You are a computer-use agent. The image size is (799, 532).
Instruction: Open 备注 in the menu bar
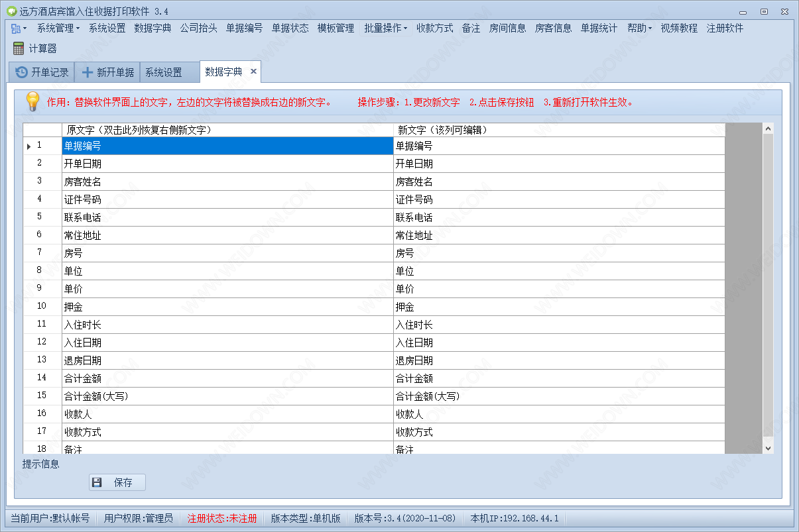(x=471, y=28)
